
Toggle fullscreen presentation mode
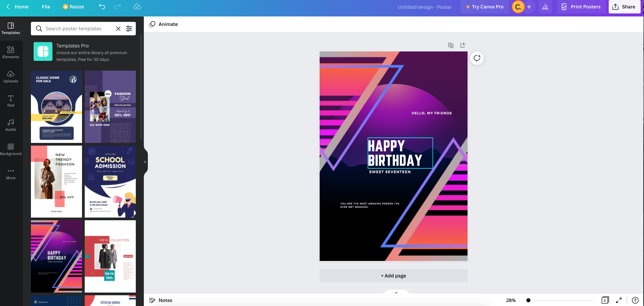tap(619, 300)
